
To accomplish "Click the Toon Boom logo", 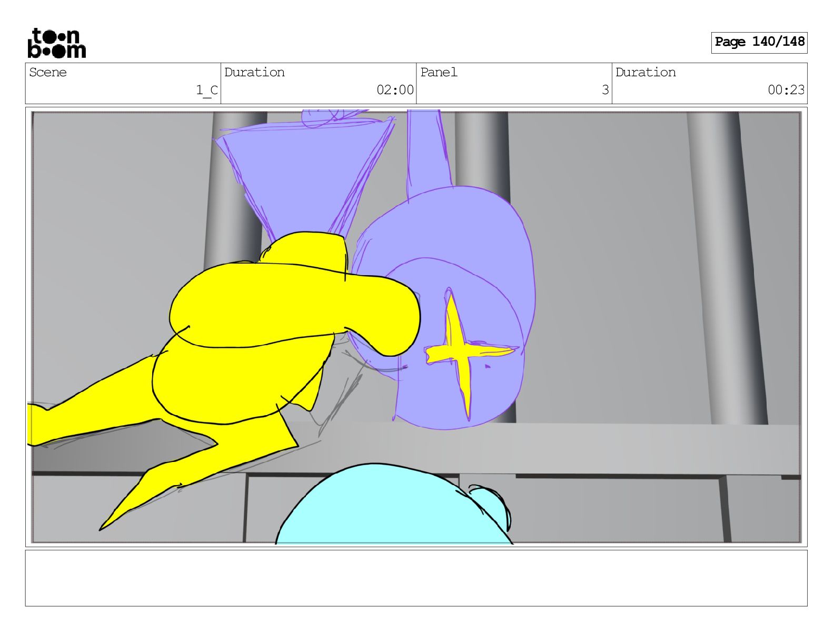I will point(56,43).
